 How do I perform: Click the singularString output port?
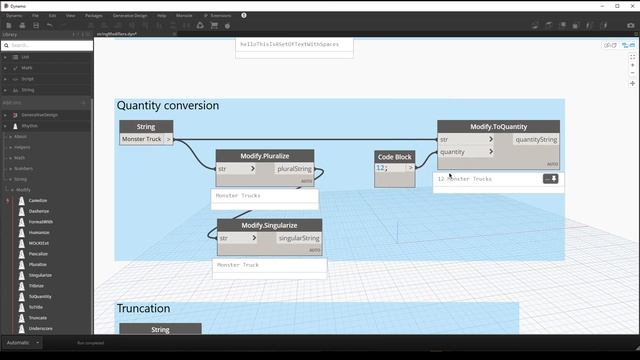[x=299, y=238]
